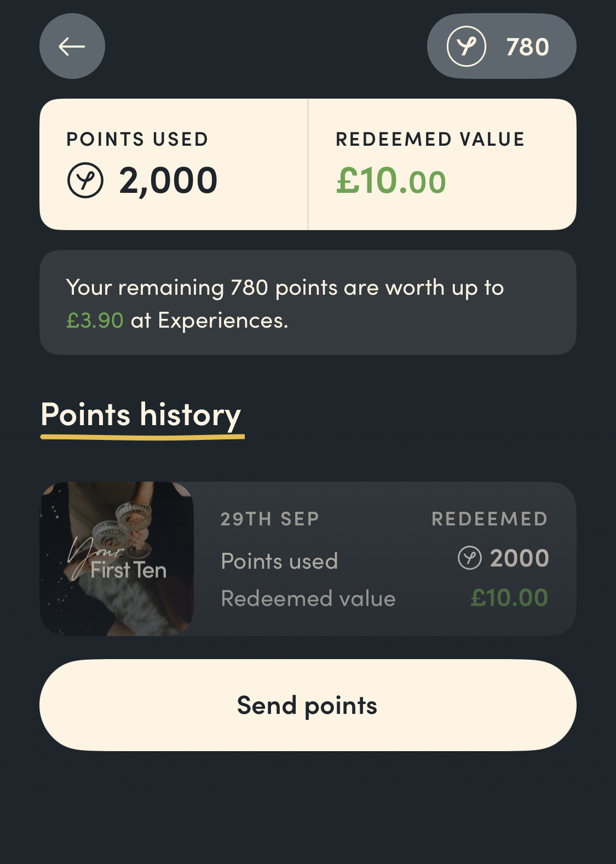Screen dimensions: 616x864
Task: Select the Points used row label
Action: (x=279, y=561)
